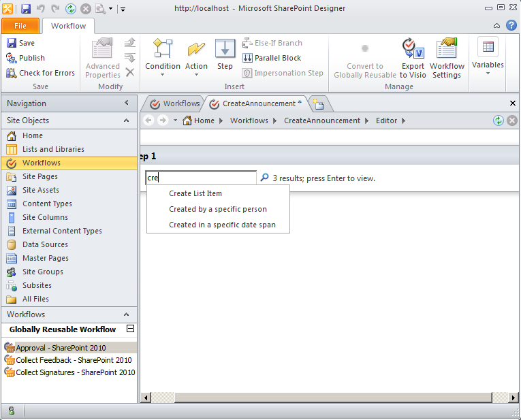Open Subsites

tap(69, 285)
